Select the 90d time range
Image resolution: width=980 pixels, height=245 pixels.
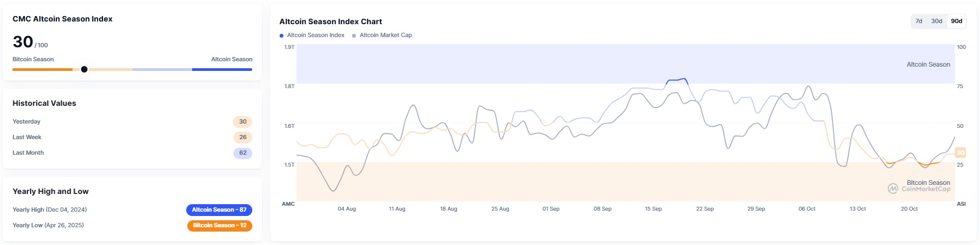point(956,21)
